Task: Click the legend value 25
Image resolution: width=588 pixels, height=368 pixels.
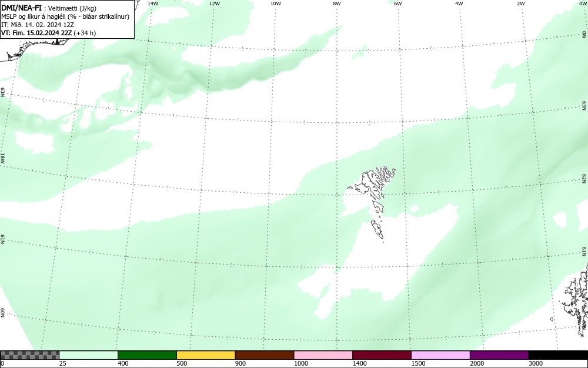Action: 63,363
